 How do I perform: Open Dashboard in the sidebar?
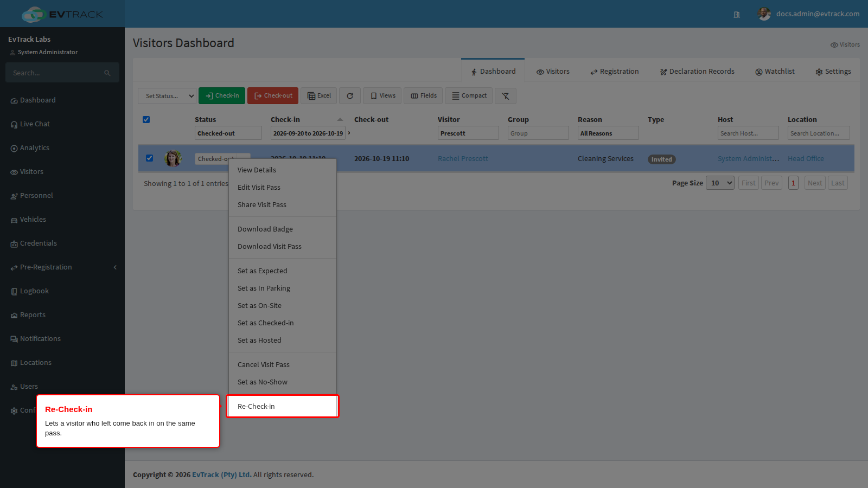point(38,100)
